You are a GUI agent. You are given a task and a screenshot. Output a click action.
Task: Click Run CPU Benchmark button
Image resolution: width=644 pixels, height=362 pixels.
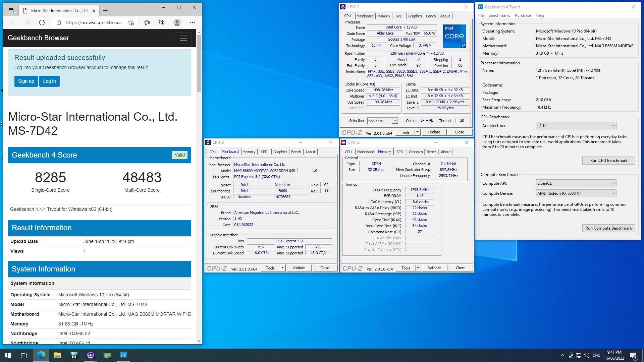(x=608, y=161)
